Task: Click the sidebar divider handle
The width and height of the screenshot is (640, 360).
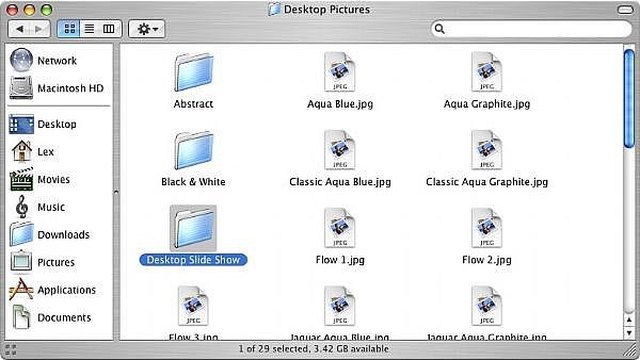Action: pos(116,192)
